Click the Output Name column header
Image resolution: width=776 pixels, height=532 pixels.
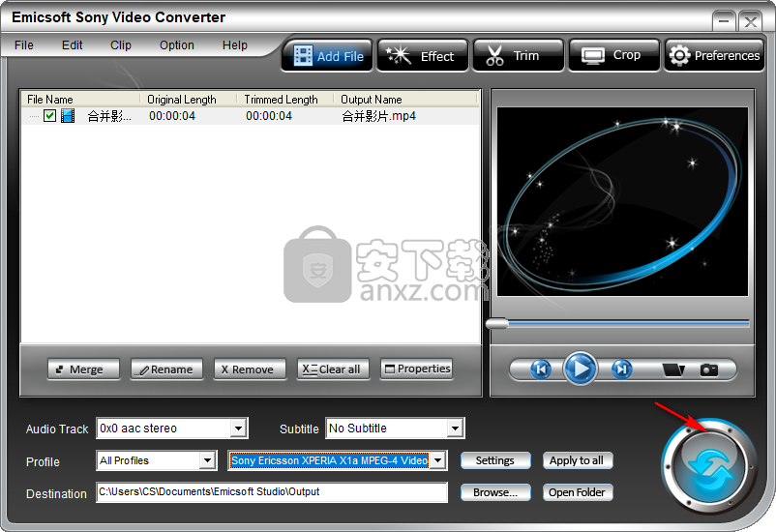[x=405, y=99]
